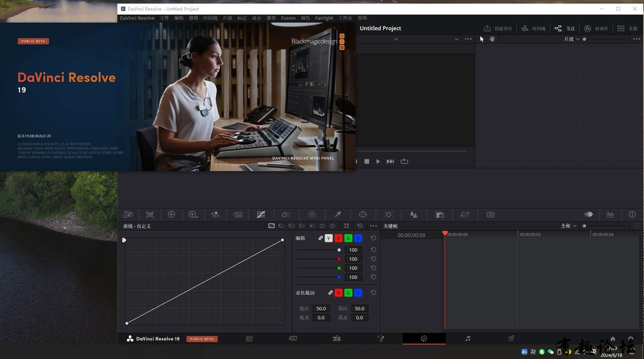This screenshot has height=359, width=644.
Task: Open the Blur and Sharpen palette
Action: click(414, 214)
